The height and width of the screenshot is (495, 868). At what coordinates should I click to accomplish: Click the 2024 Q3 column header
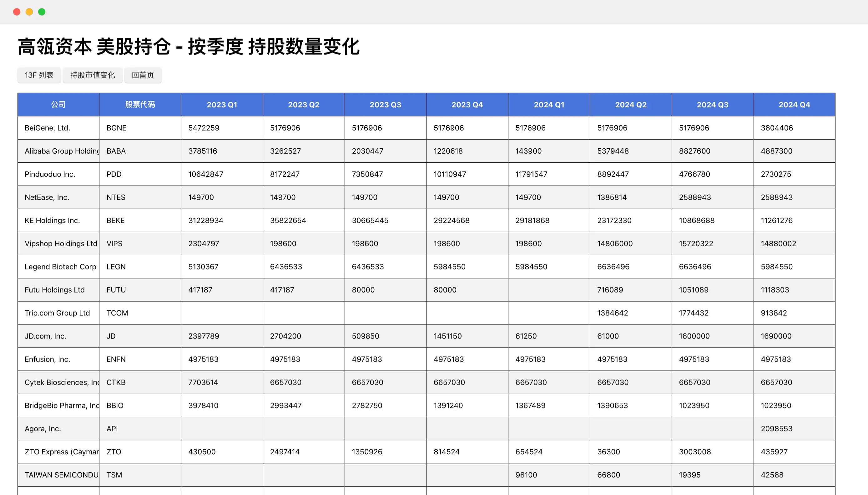[x=712, y=105]
